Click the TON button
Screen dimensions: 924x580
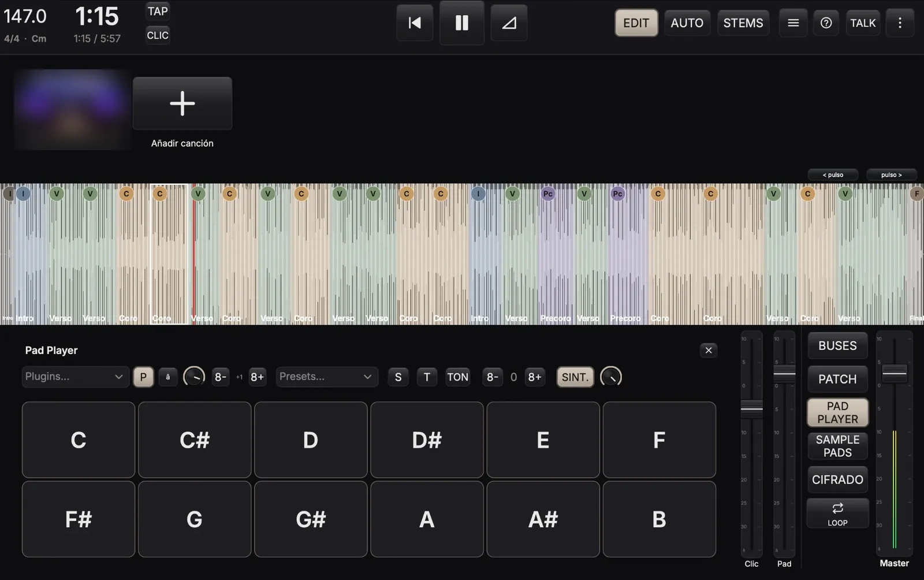pyautogui.click(x=458, y=377)
